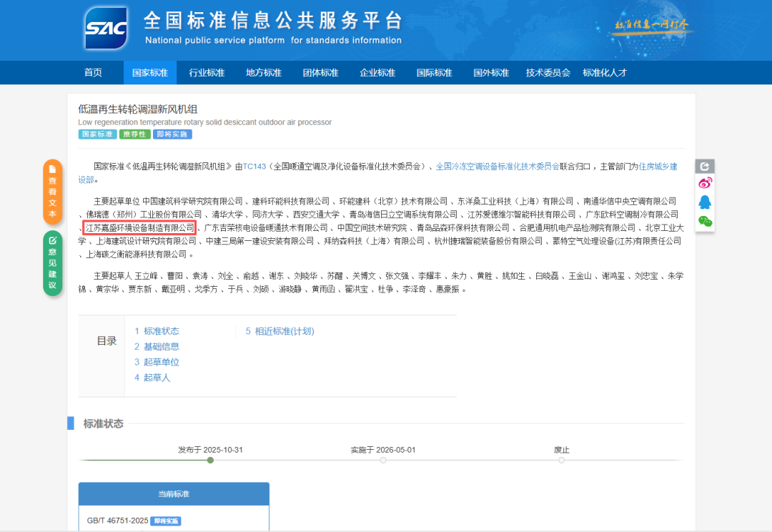772x532 pixels.
Task: Click the 实施于 2026-05-01 timeline dot
Action: click(x=383, y=460)
